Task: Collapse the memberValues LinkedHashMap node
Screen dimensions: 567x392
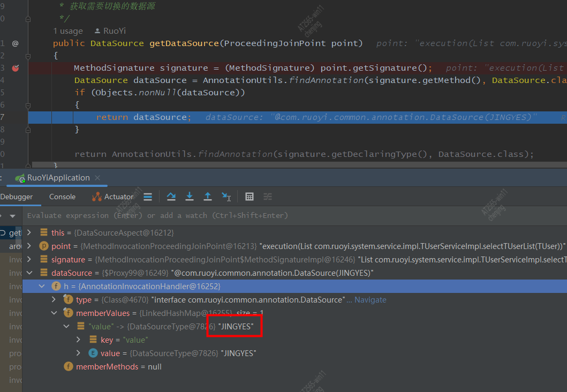Action: point(54,313)
